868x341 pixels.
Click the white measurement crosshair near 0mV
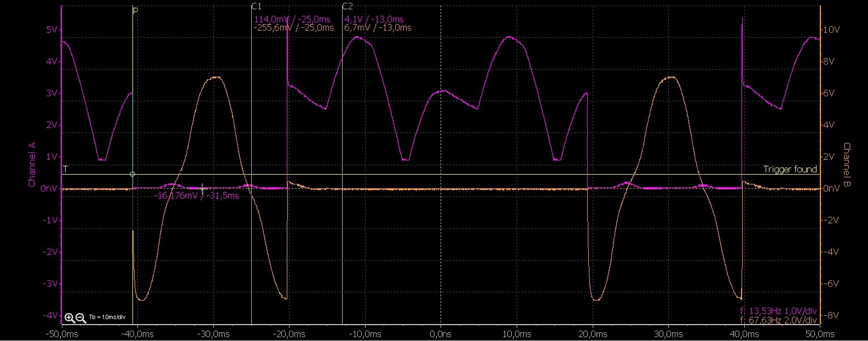coord(202,188)
